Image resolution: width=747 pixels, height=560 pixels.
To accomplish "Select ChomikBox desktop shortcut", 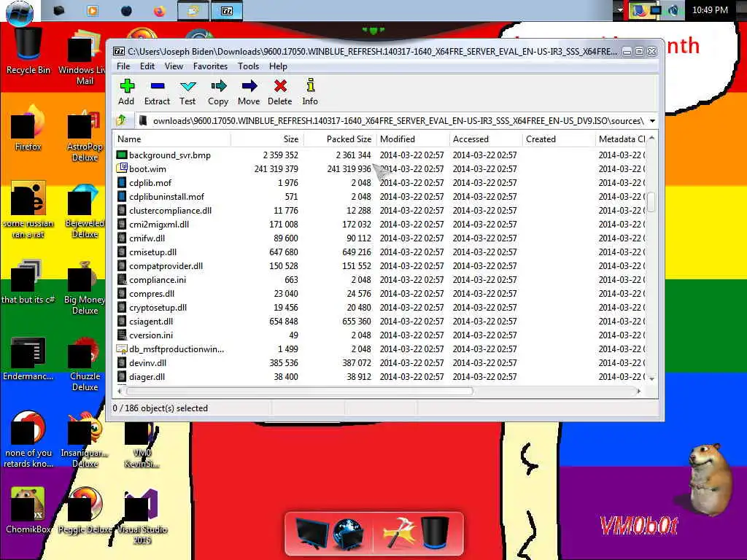I will pos(28,510).
